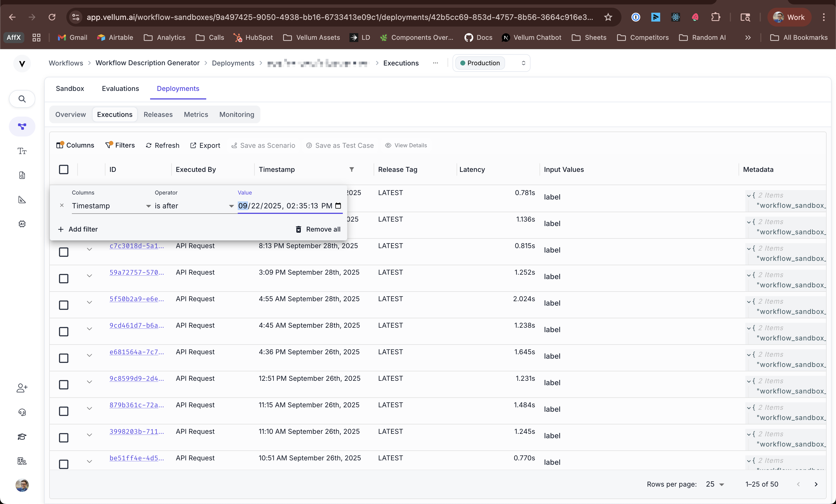836x504 pixels.
Task: Click the invite user icon in sidebar
Action: coord(22,388)
